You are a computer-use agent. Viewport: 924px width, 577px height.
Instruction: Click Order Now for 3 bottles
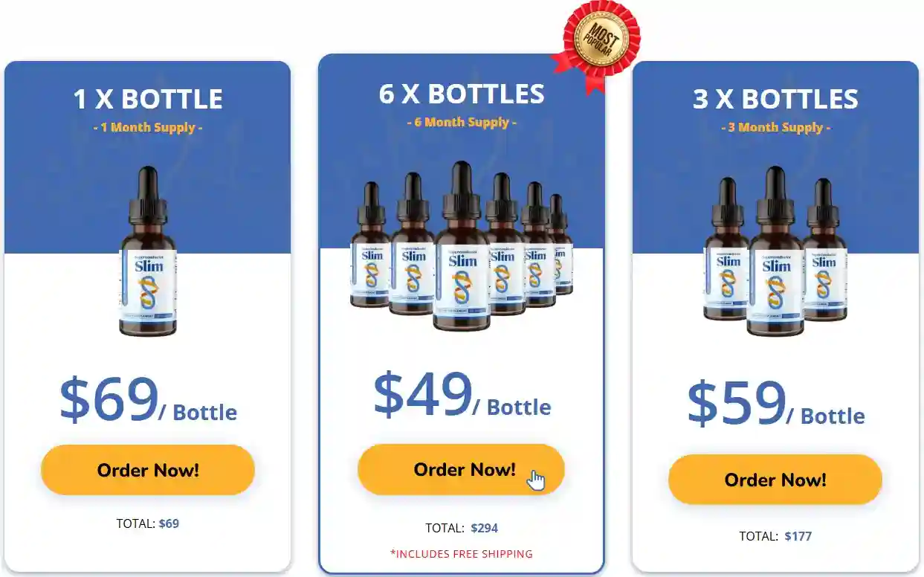(x=775, y=480)
